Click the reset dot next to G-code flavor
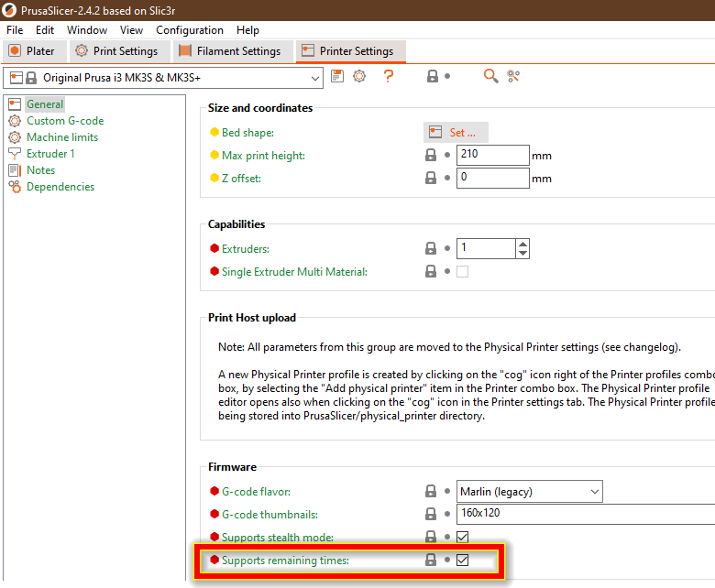The width and height of the screenshot is (715, 588). point(447,491)
